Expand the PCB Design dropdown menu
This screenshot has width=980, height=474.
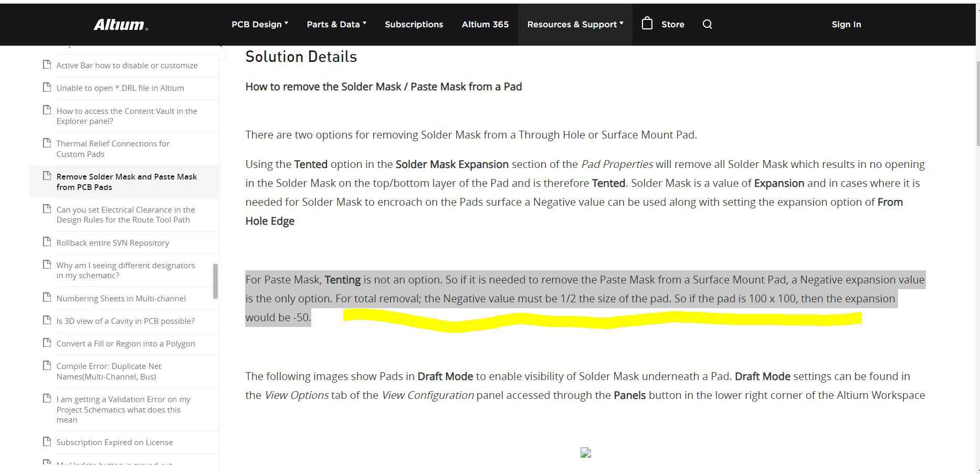tap(260, 24)
